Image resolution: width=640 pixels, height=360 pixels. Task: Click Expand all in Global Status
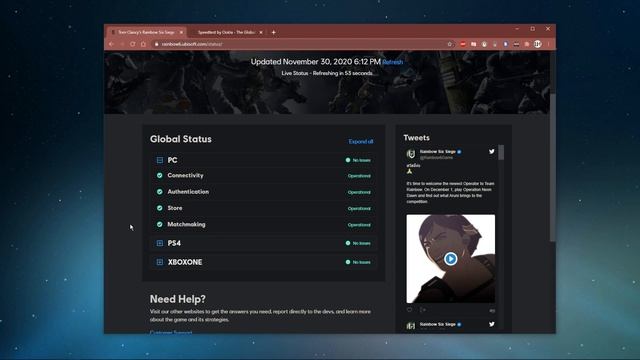(x=361, y=142)
